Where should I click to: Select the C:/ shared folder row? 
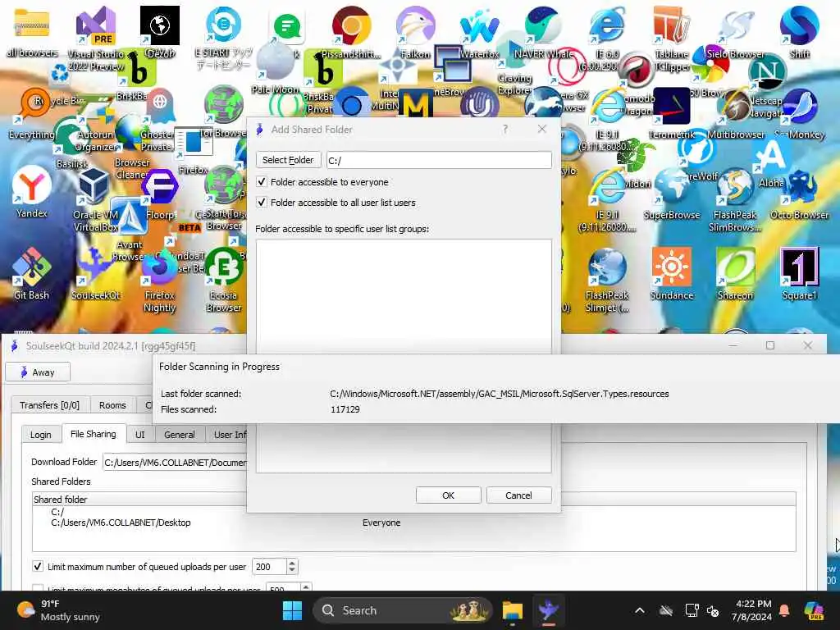(58, 512)
